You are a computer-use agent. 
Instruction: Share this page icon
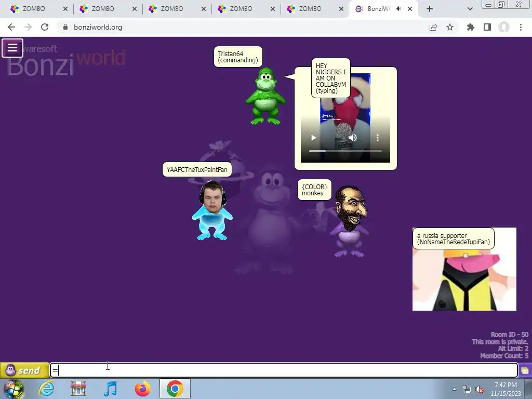[x=433, y=27]
